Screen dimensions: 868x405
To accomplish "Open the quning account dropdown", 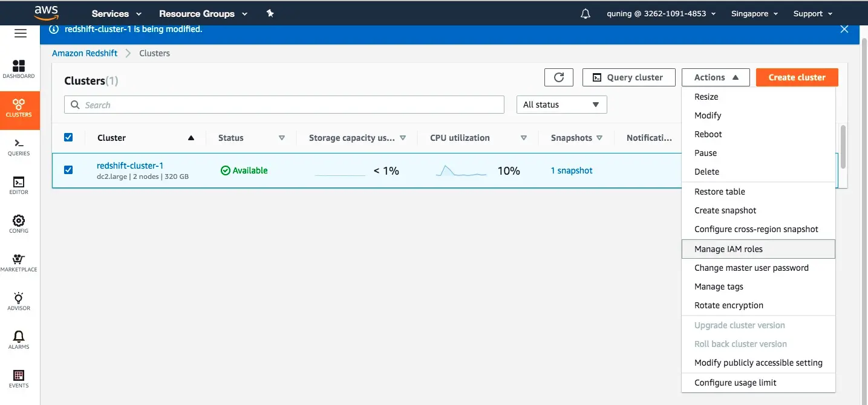I will click(x=661, y=13).
